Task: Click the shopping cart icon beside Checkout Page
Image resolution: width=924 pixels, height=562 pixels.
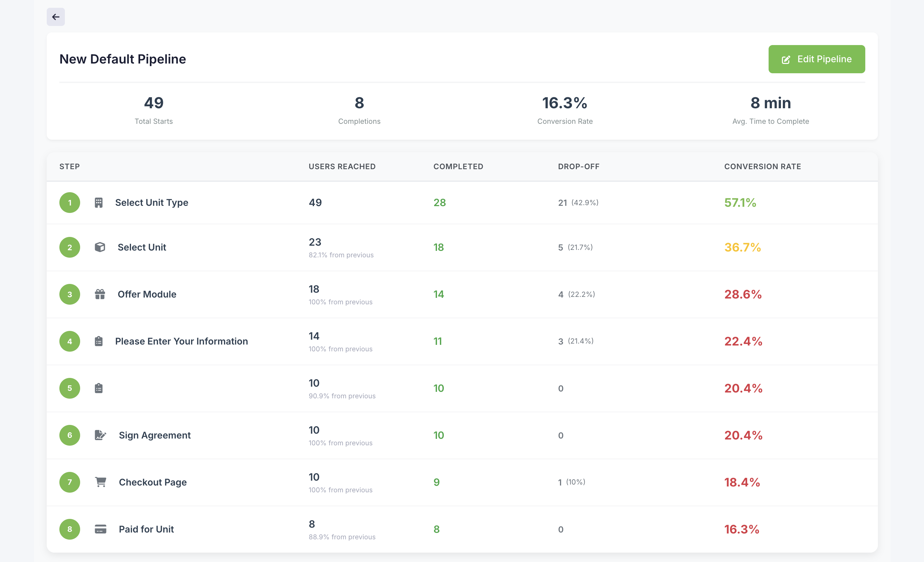Action: [101, 482]
